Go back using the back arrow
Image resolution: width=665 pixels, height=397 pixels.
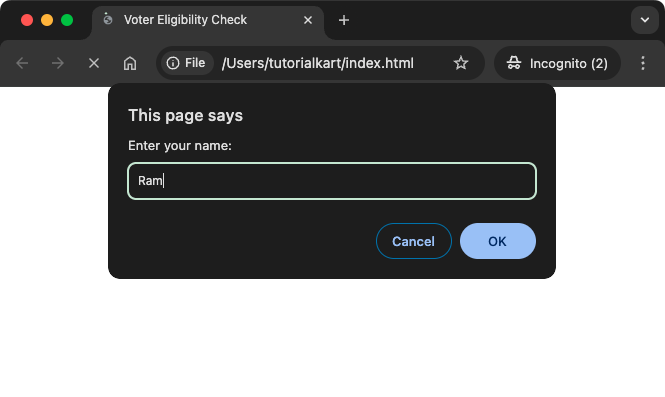point(22,63)
